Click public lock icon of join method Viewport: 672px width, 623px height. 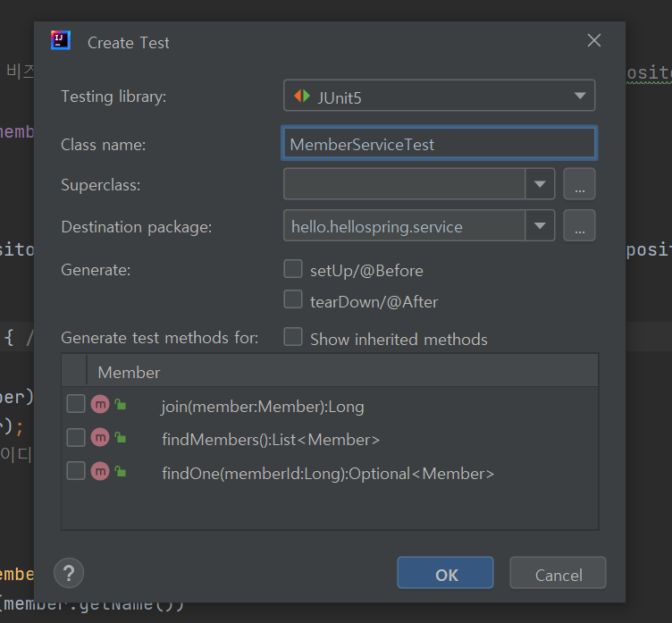click(121, 404)
